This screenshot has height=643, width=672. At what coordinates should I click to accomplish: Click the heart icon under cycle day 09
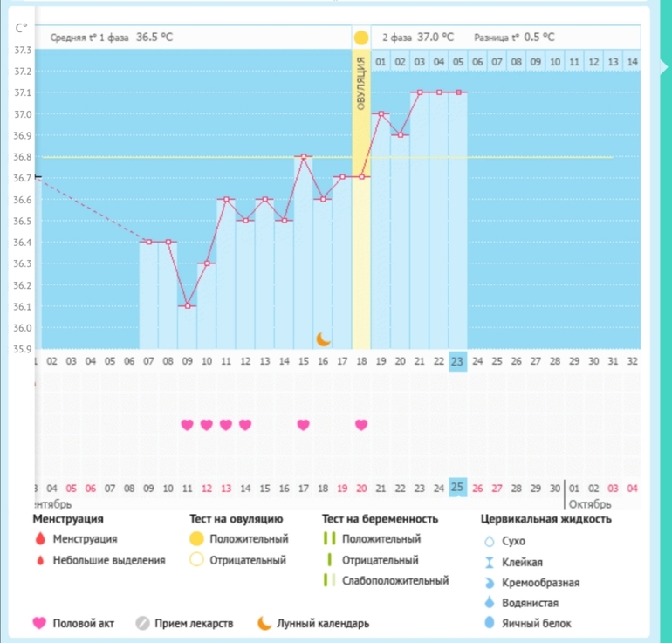tap(187, 425)
